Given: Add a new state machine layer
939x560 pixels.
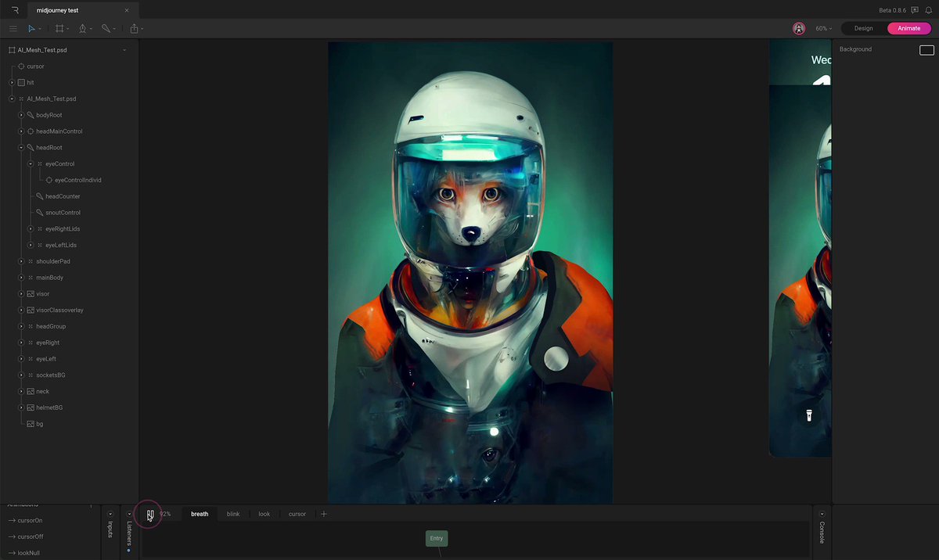Looking at the screenshot, I should (324, 514).
